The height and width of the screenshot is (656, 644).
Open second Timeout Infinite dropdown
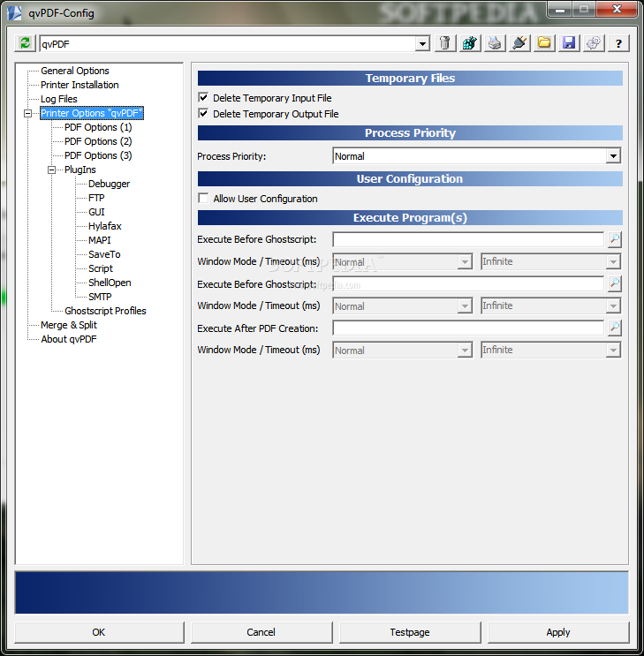[613, 305]
